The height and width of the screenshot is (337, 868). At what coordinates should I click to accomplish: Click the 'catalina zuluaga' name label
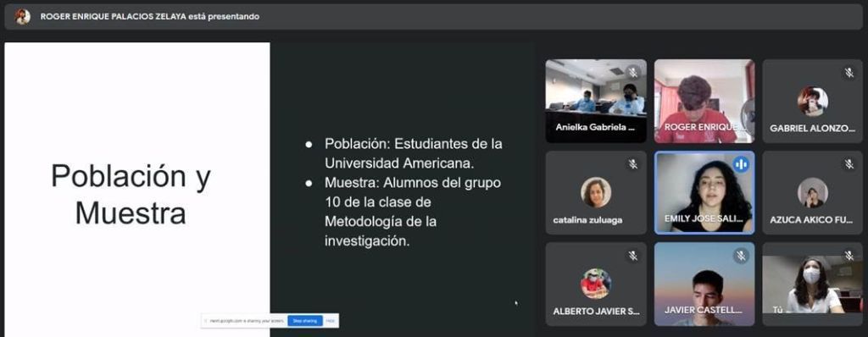587,220
